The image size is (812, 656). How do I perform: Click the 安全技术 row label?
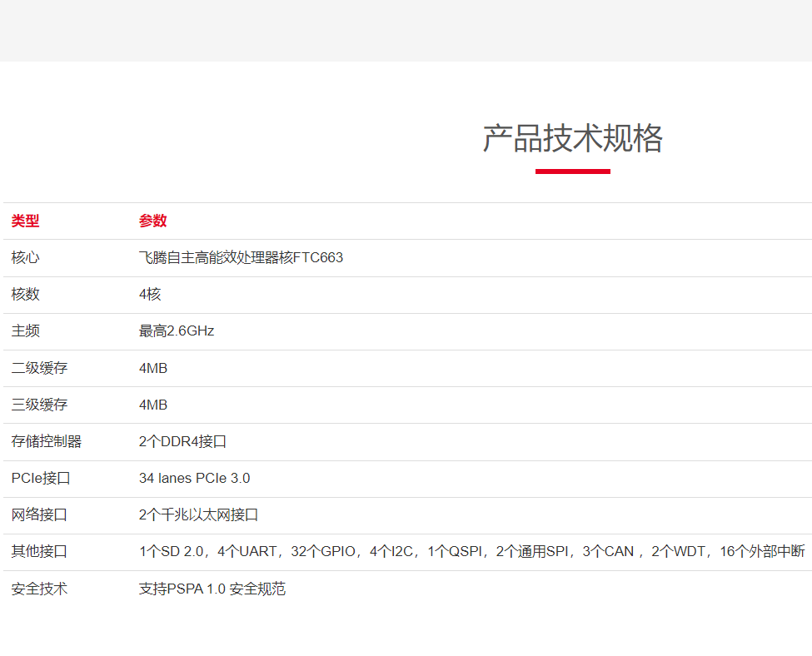point(39,589)
